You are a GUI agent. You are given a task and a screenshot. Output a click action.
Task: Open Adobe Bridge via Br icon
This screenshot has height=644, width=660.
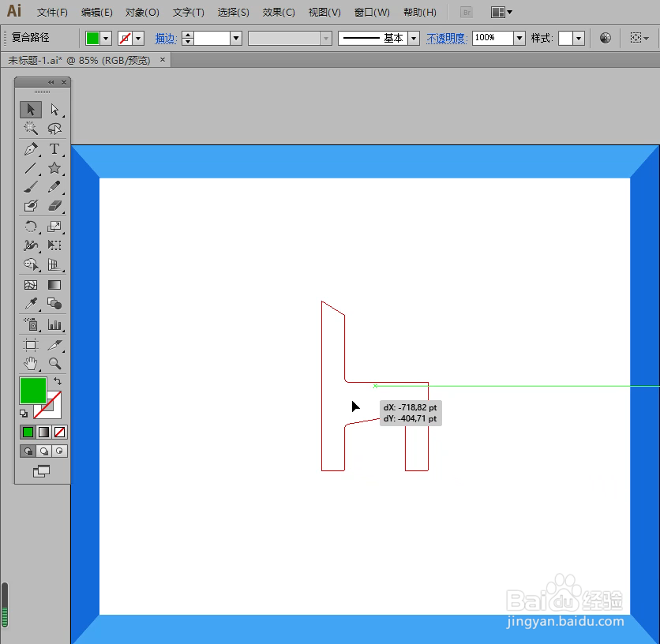click(x=467, y=12)
